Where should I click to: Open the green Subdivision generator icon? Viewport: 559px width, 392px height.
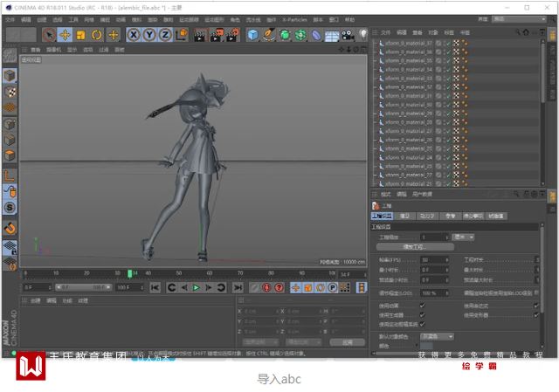coord(285,35)
